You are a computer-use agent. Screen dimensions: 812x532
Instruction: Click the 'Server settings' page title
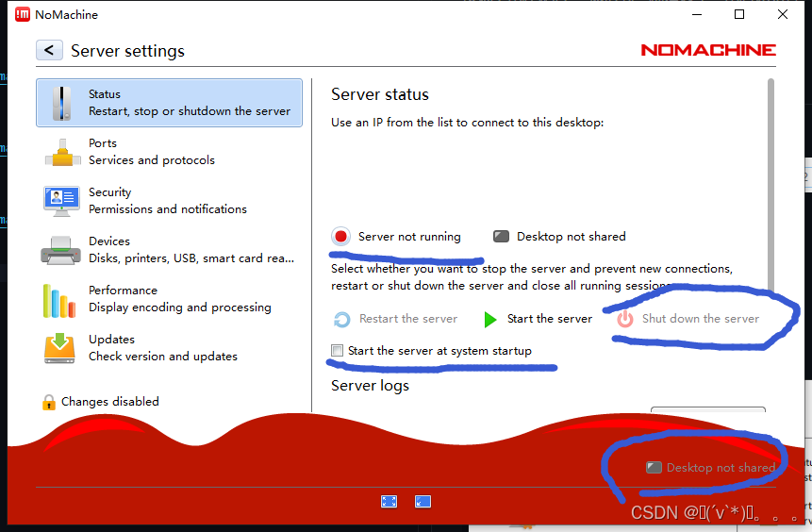(x=127, y=51)
